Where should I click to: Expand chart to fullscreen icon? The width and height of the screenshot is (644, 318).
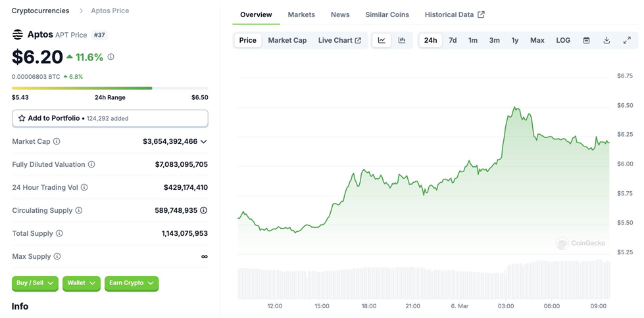click(x=627, y=40)
